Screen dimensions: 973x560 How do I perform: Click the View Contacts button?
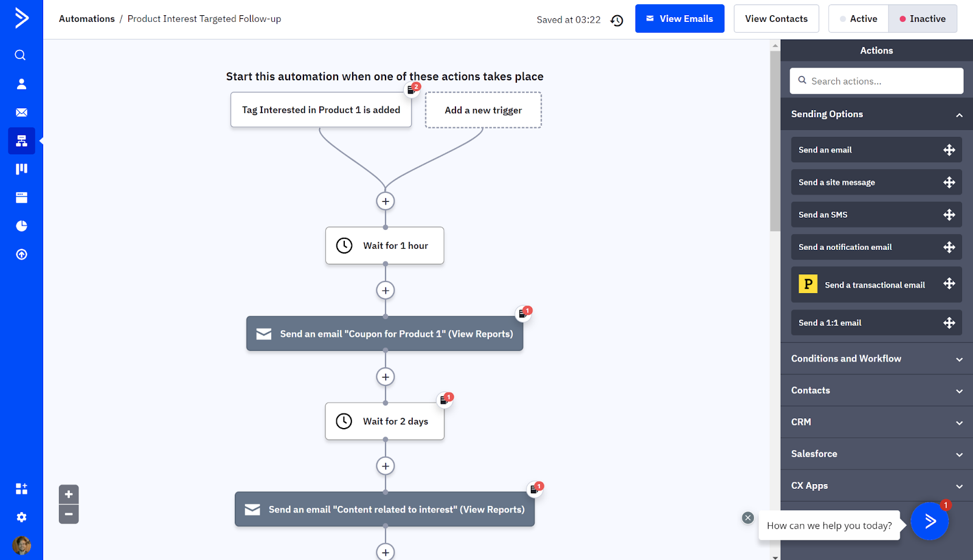[776, 19]
